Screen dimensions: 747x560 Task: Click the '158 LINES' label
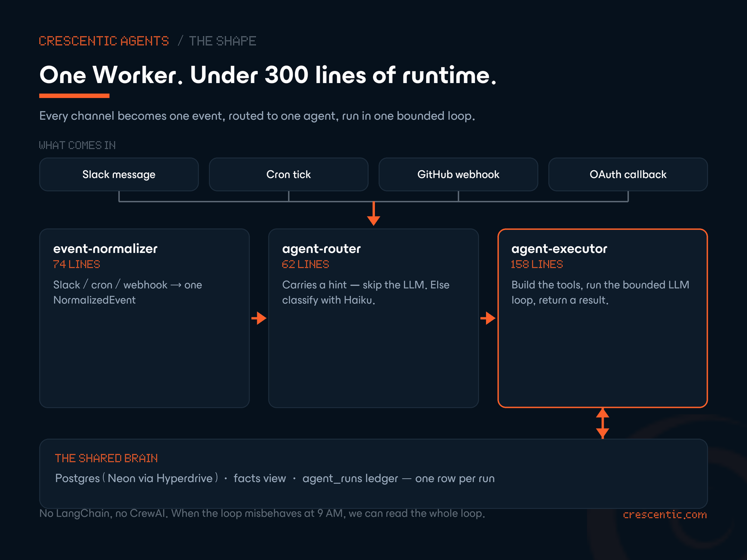537,264
